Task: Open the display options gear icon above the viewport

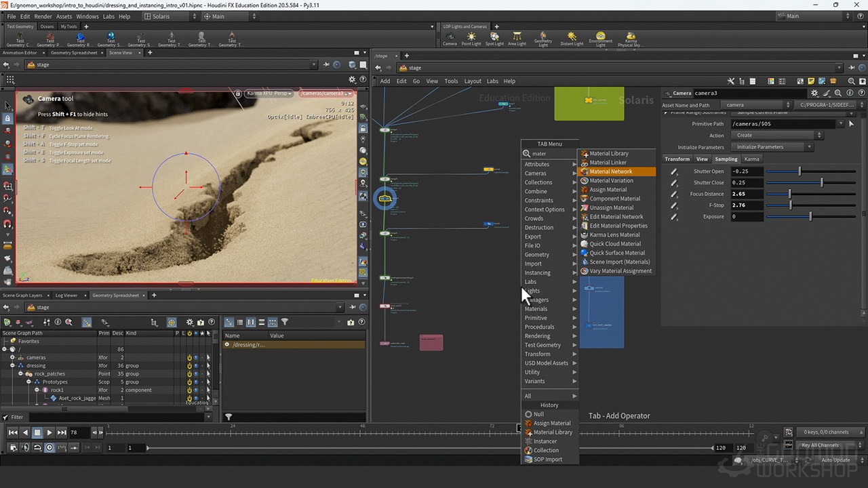Action: (352, 79)
